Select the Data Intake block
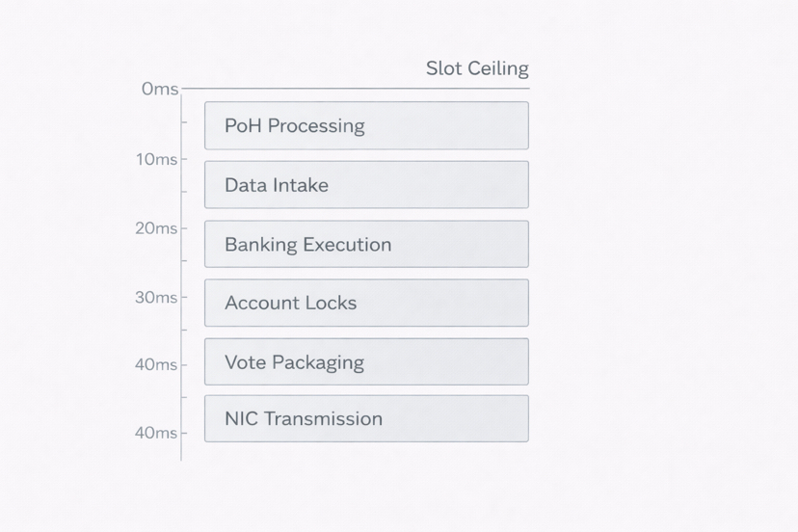Screen dimensions: 798x532 pyautogui.click(x=366, y=185)
